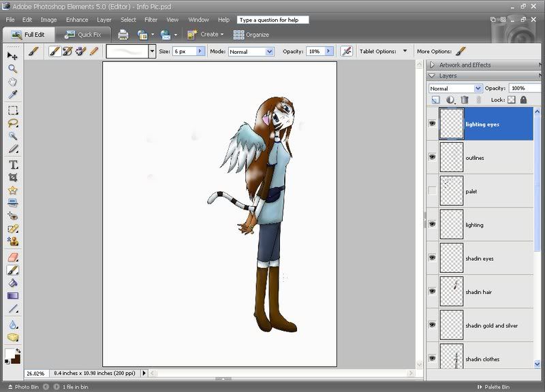Open the Create button menu
545x392 pixels.
[x=206, y=35]
